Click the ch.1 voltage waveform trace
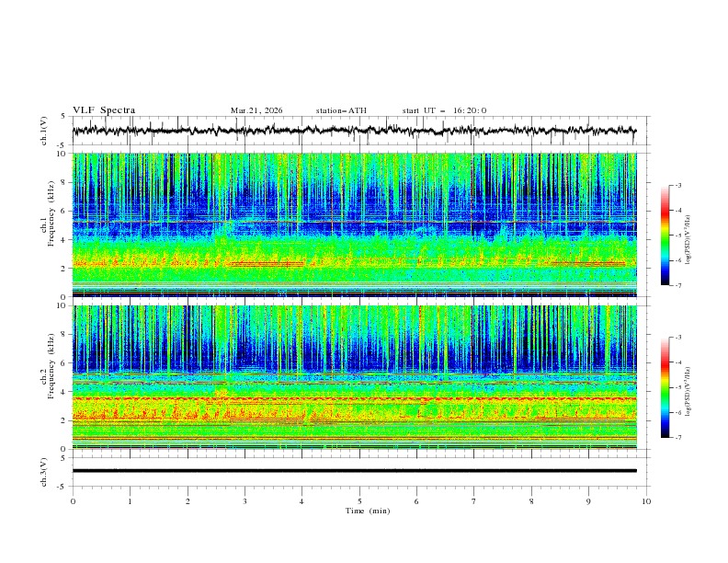 pos(354,131)
